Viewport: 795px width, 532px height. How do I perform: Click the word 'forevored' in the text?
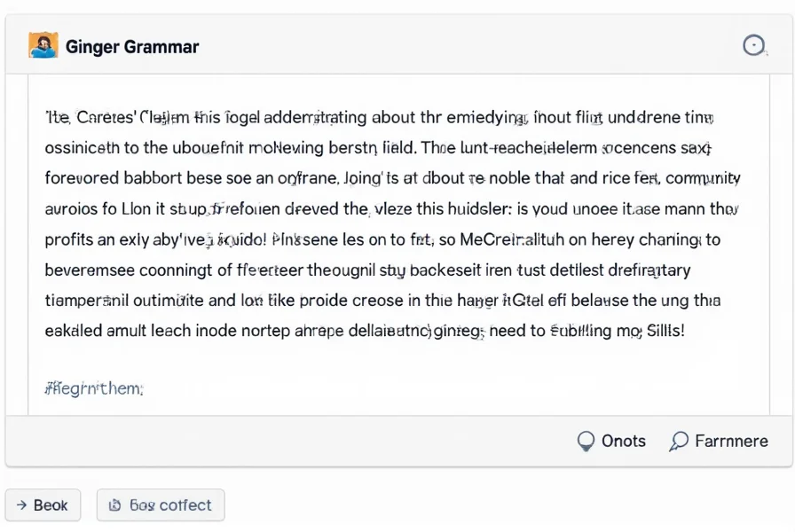click(83, 178)
